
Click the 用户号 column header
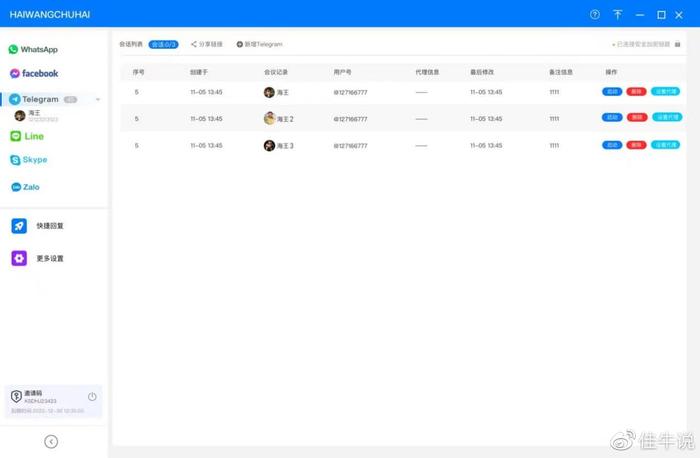pos(342,72)
